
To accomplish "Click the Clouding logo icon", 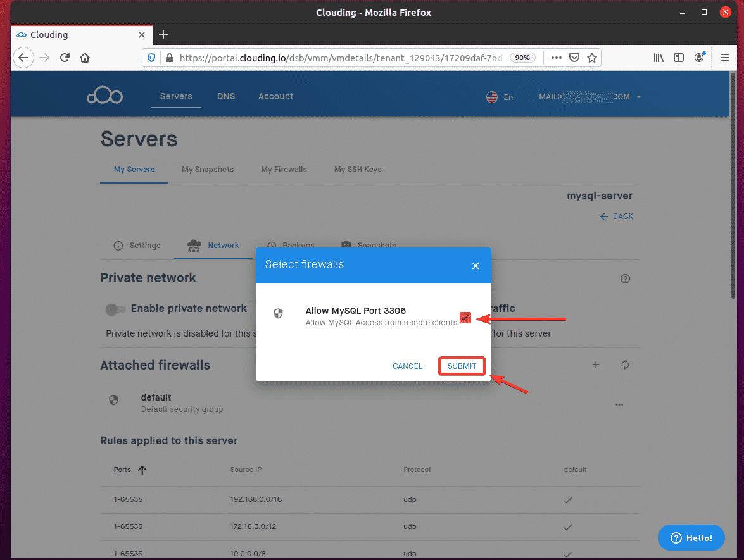I will point(105,96).
